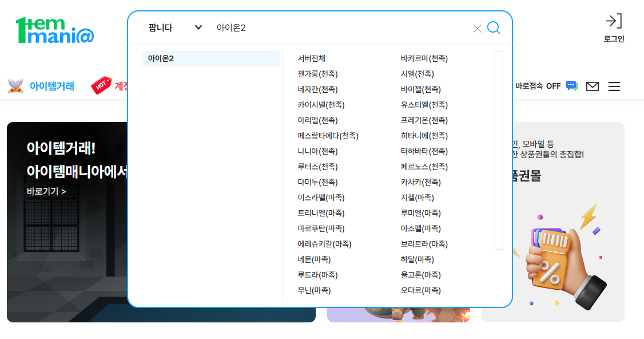Select server 바카르마(천족)
The width and height of the screenshot is (644, 339).
coord(424,58)
